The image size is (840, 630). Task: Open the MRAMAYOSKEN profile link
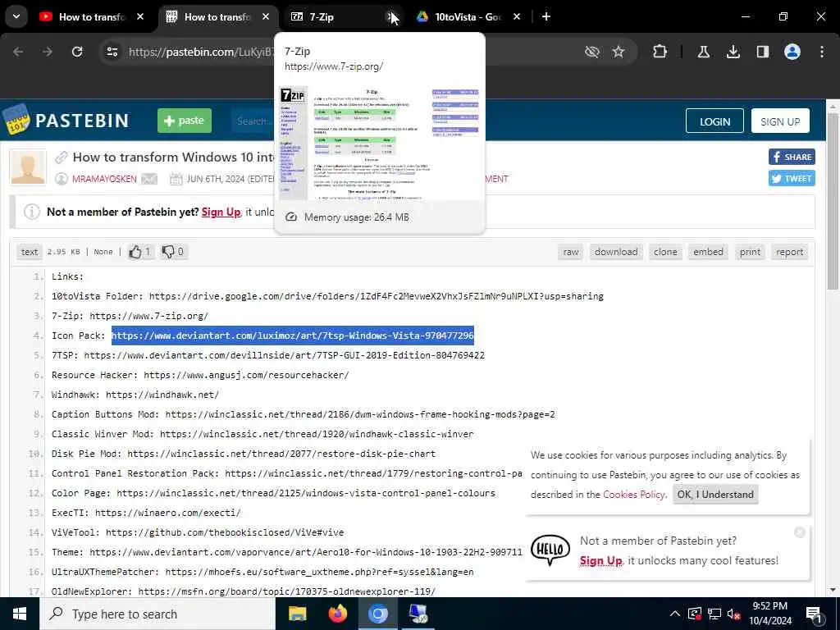tap(104, 179)
